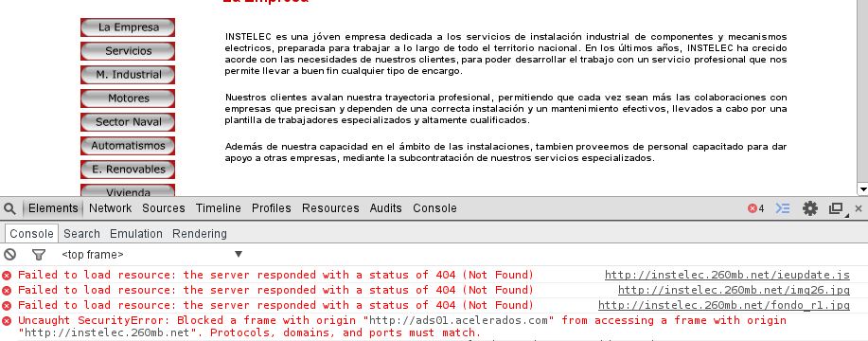Click error icon beside fondo_r1.jpg message
868x341 pixels.
[7, 306]
